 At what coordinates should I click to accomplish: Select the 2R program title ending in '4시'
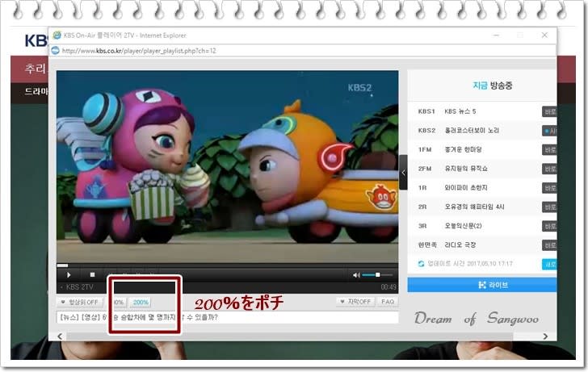pos(474,207)
